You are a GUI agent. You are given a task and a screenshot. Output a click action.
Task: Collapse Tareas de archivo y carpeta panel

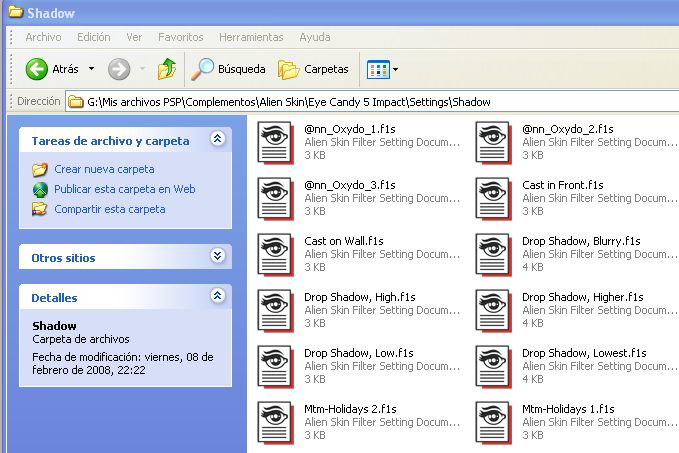(x=217, y=139)
